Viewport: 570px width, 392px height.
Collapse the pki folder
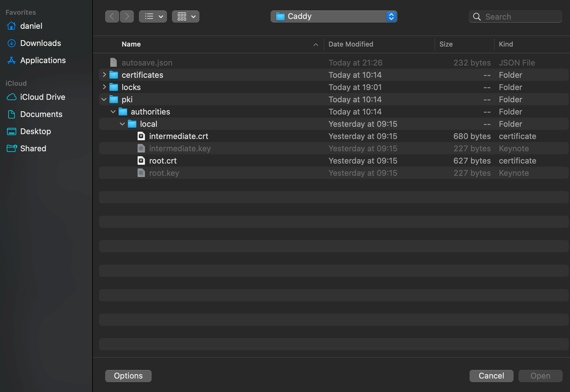coord(104,100)
